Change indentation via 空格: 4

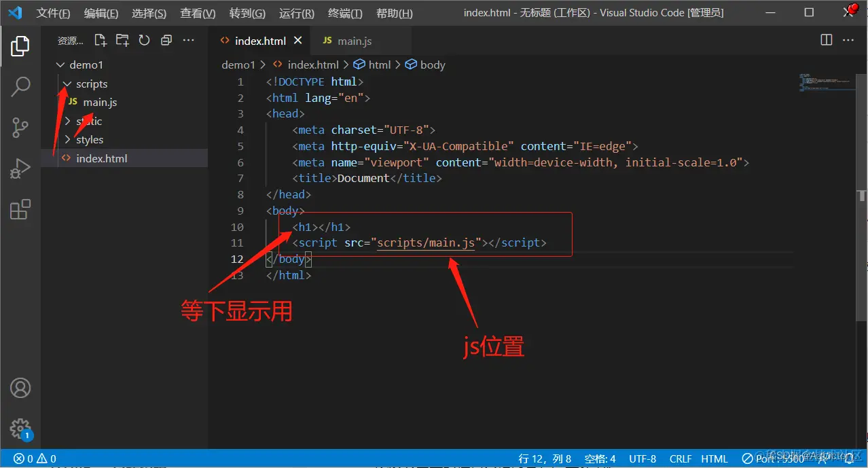pos(600,458)
